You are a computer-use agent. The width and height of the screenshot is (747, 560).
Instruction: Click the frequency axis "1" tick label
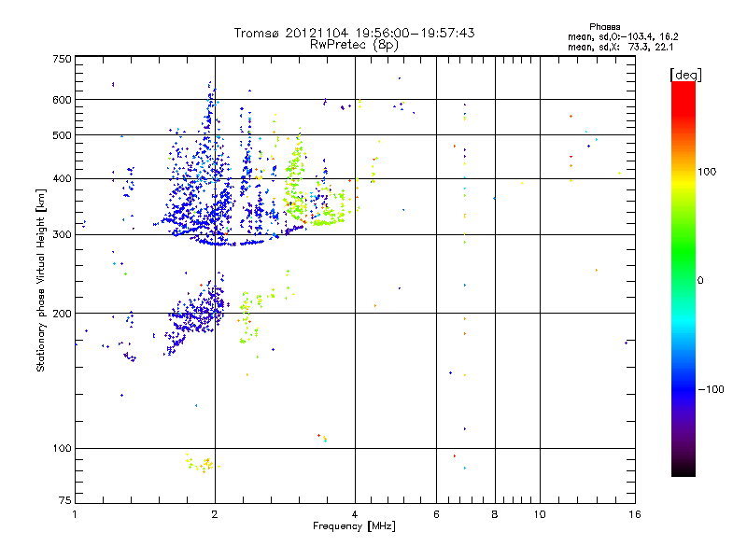click(75, 514)
